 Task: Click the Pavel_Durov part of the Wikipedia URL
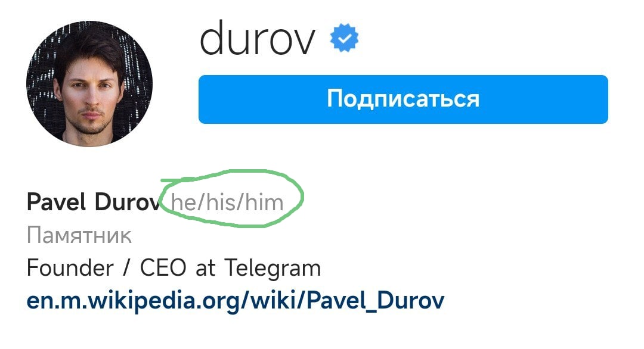coord(376,301)
